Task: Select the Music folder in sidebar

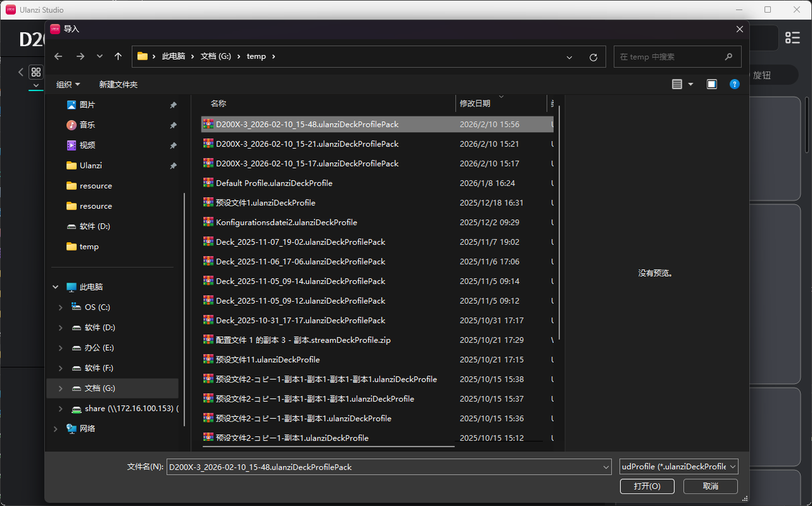Action: coord(87,125)
